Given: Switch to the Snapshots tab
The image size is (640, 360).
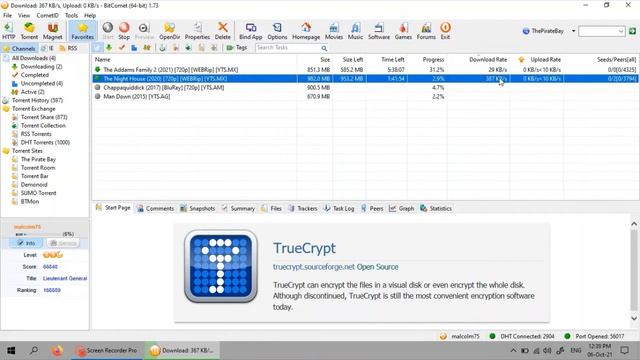Looking at the screenshot, I should coord(198,209).
